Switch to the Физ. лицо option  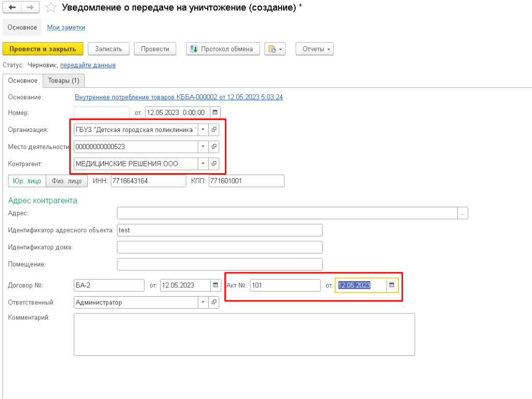pos(67,181)
